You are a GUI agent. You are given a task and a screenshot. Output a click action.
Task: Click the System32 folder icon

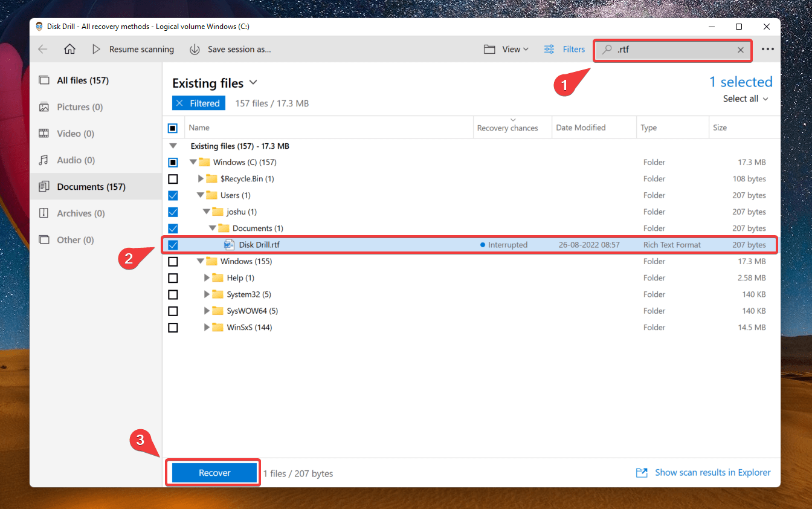[x=217, y=294]
